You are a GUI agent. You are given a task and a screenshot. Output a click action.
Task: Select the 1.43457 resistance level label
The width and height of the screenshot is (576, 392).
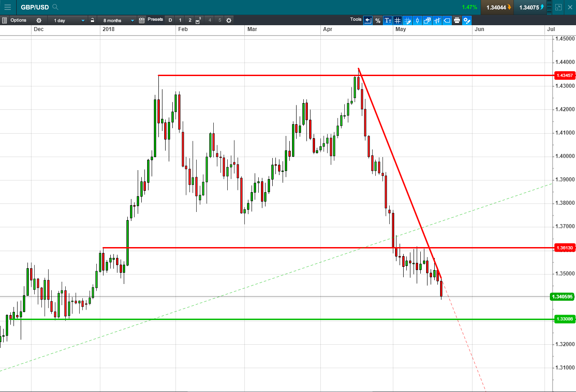(564, 75)
